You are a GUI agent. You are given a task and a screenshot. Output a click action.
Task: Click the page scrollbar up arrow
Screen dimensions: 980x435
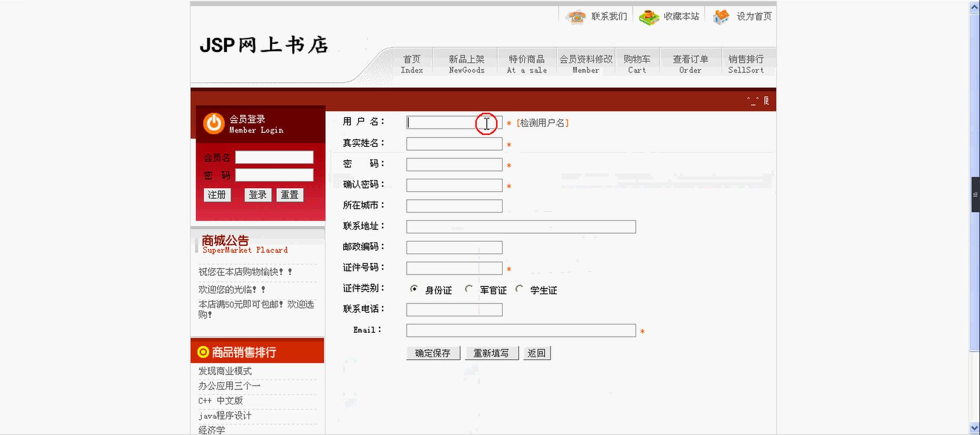975,7
